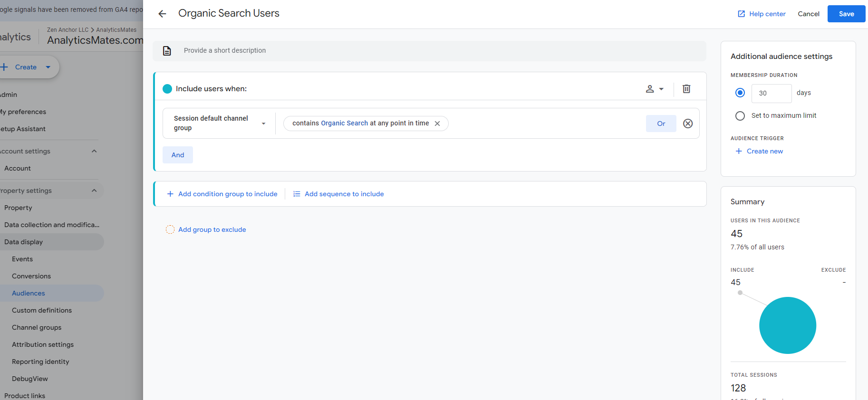Image resolution: width=868 pixels, height=400 pixels.
Task: Collapse Property settings section
Action: tap(94, 190)
